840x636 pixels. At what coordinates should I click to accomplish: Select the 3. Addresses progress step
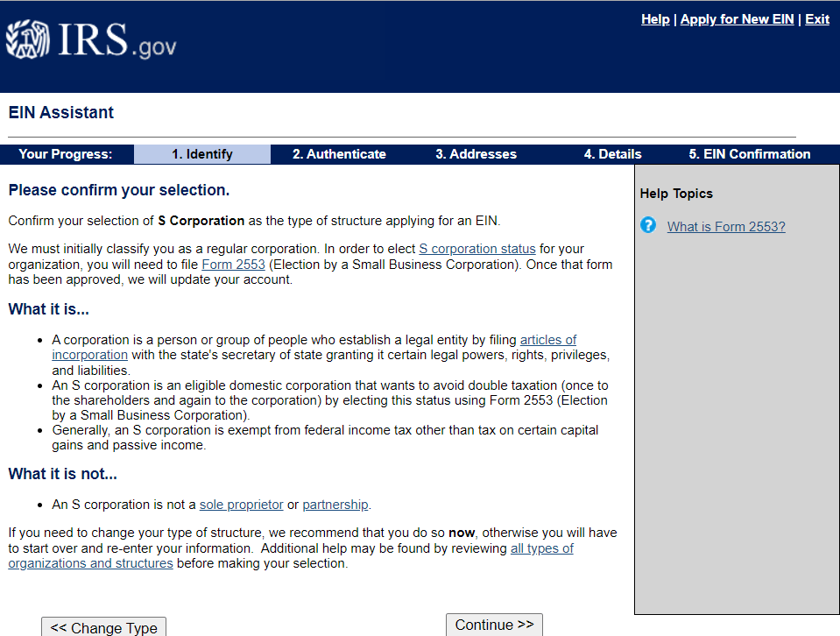pyautogui.click(x=476, y=154)
